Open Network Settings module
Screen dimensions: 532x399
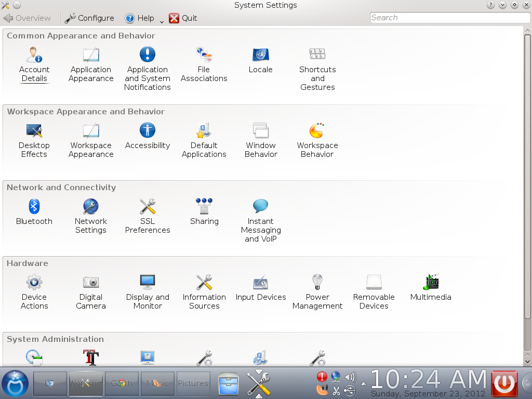click(x=91, y=216)
